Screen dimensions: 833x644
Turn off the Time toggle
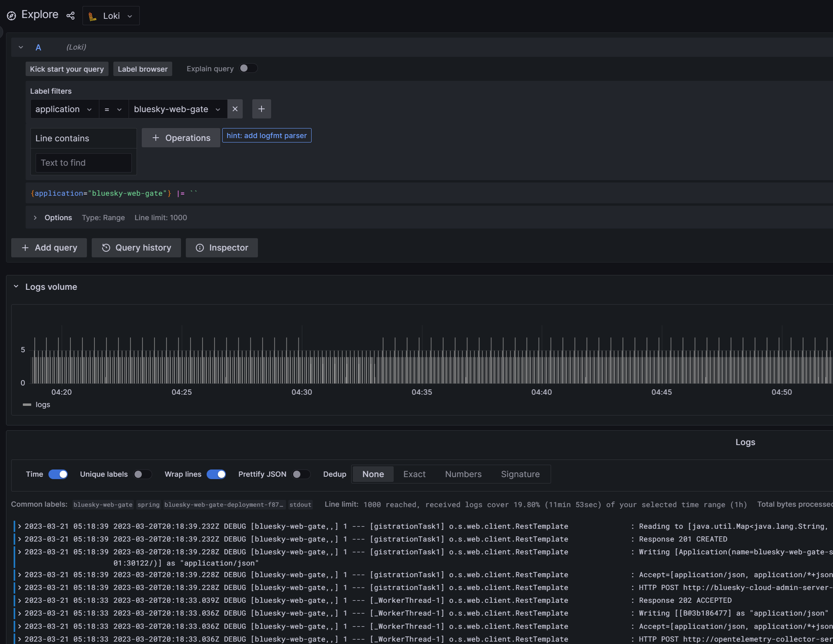tap(58, 474)
